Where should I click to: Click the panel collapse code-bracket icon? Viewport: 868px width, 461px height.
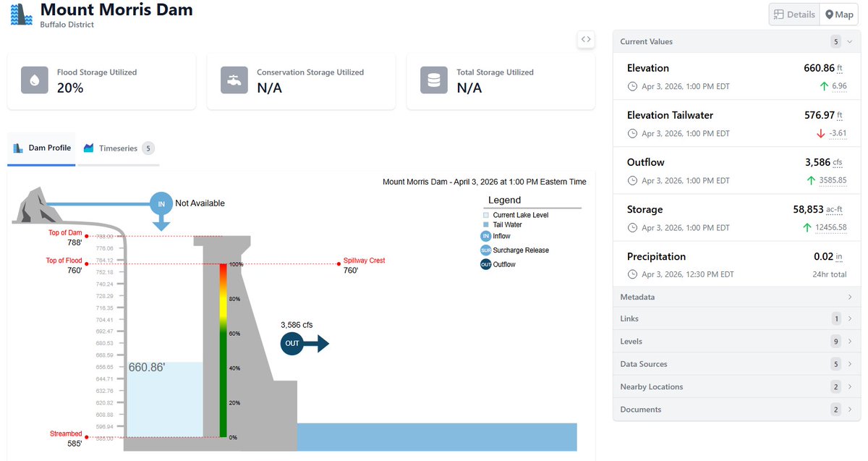tap(586, 40)
